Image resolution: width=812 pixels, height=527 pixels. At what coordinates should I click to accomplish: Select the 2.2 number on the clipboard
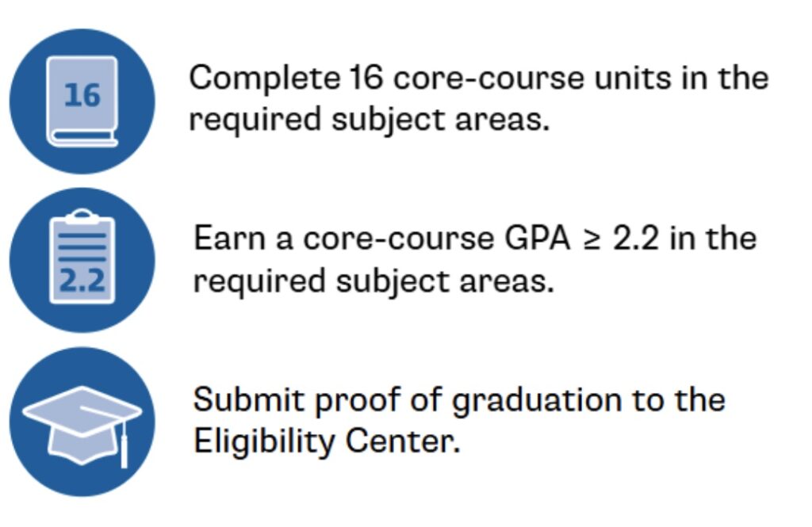[x=82, y=281]
